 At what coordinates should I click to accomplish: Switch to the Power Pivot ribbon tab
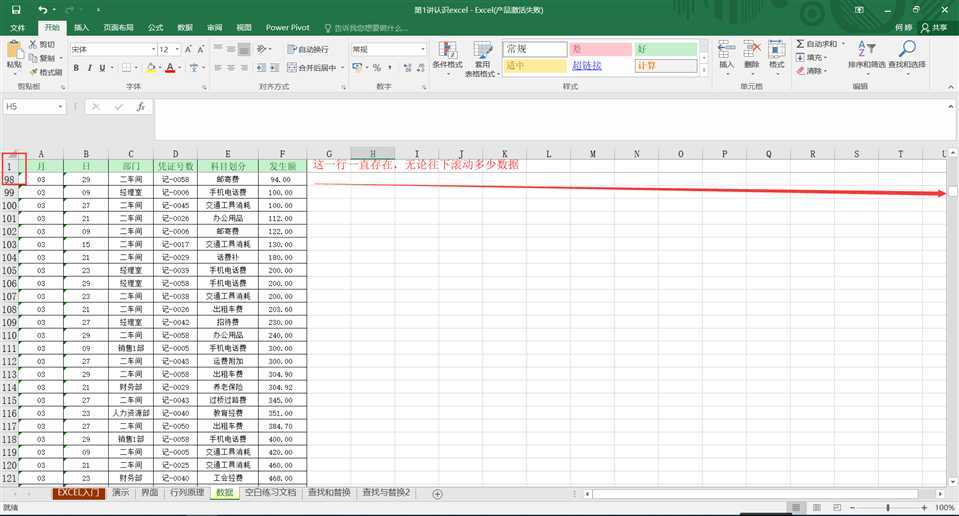(x=287, y=28)
